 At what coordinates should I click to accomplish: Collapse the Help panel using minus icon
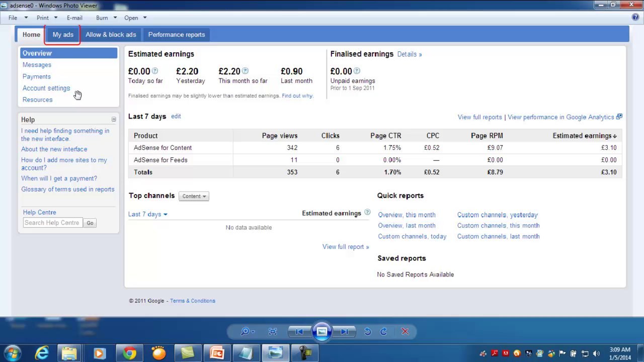(x=114, y=120)
